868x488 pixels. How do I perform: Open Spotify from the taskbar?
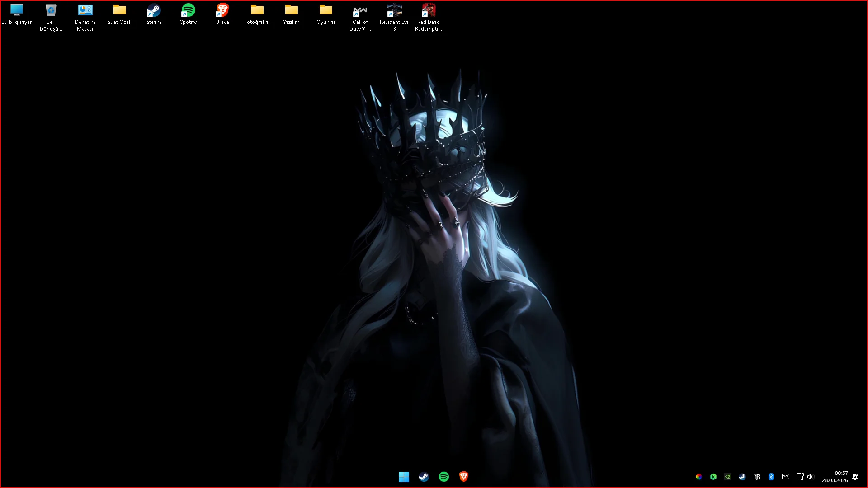click(443, 477)
